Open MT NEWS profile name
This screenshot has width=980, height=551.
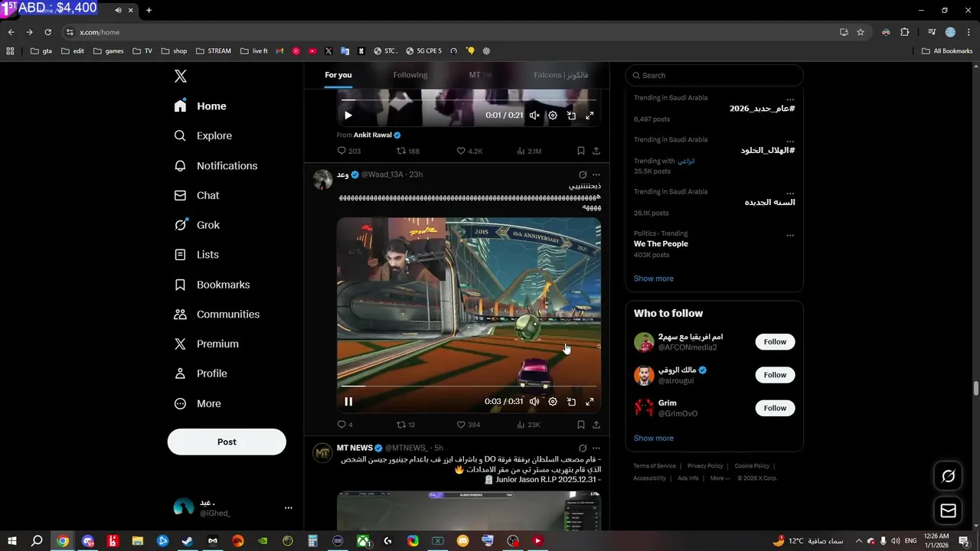354,448
